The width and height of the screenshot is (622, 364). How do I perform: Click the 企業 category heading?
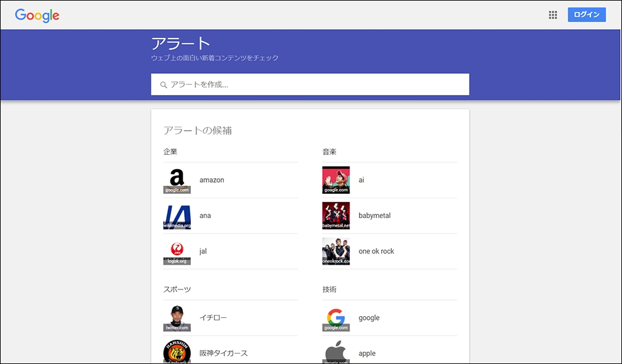click(x=170, y=152)
